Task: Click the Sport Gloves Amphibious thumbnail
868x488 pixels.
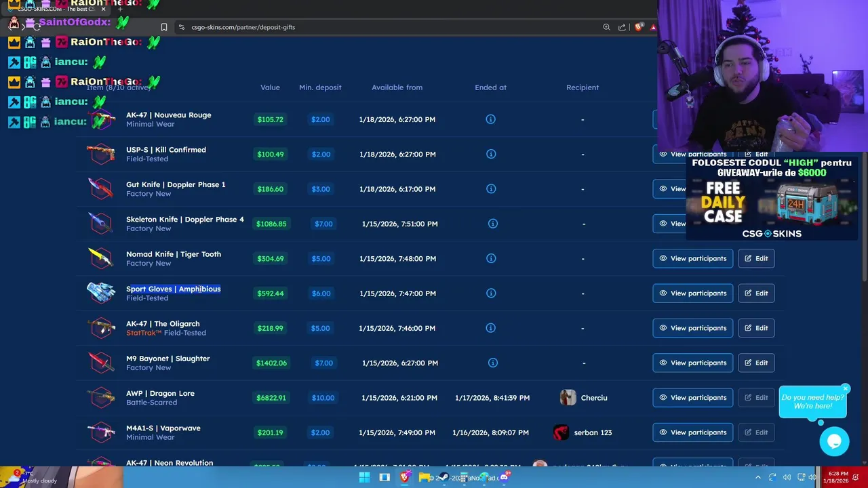Action: 101,292
